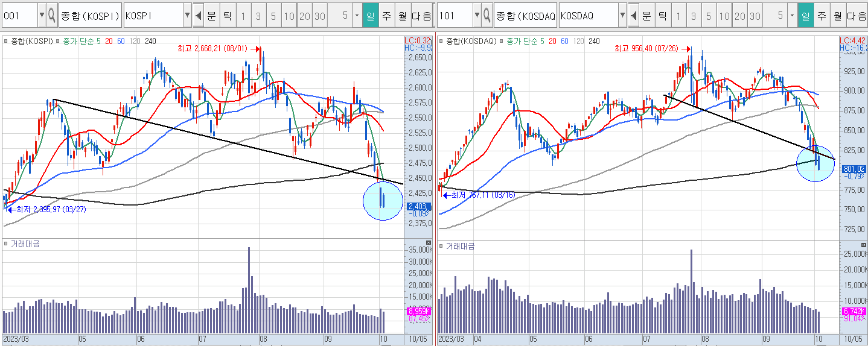Select the 분 (minute) tab on KOSPI chart
This screenshot has height=346, width=868.
(x=211, y=16)
